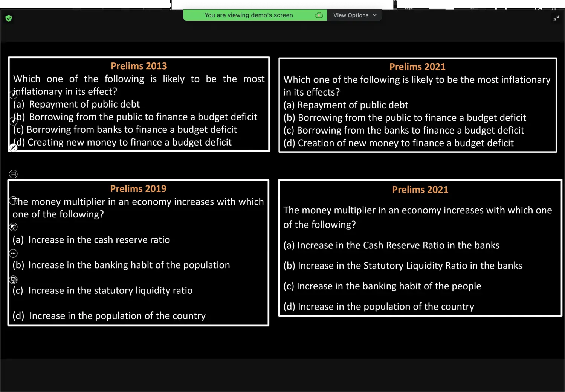Open the slideshow pen tool
The height and width of the screenshot is (392, 565).
(13, 148)
